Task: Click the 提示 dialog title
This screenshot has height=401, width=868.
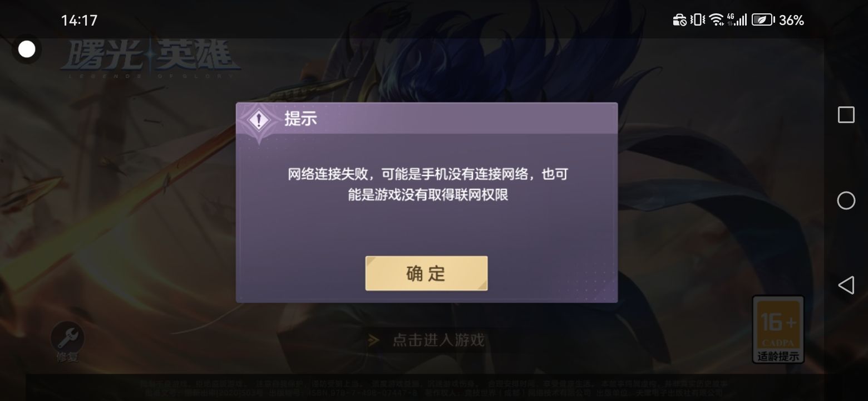Action: pyautogui.click(x=300, y=119)
